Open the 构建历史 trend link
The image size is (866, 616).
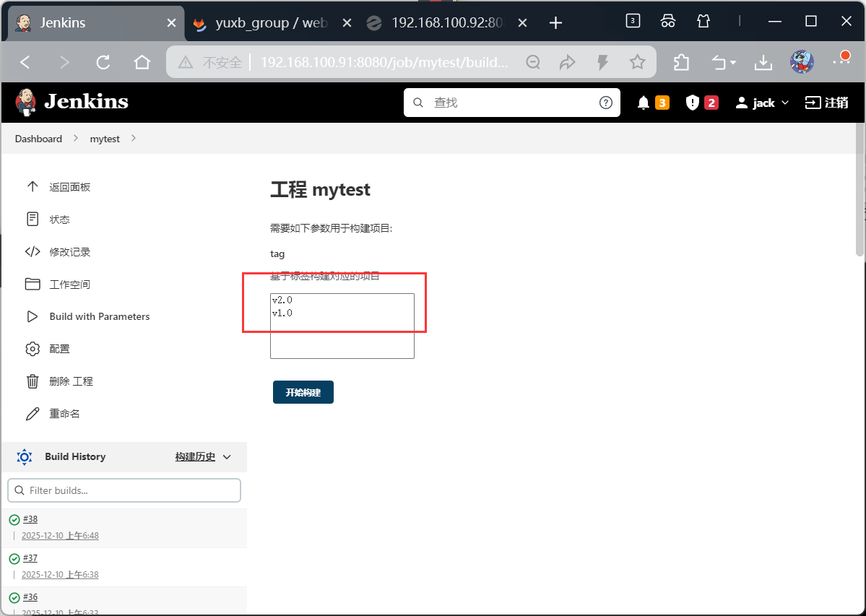[195, 456]
